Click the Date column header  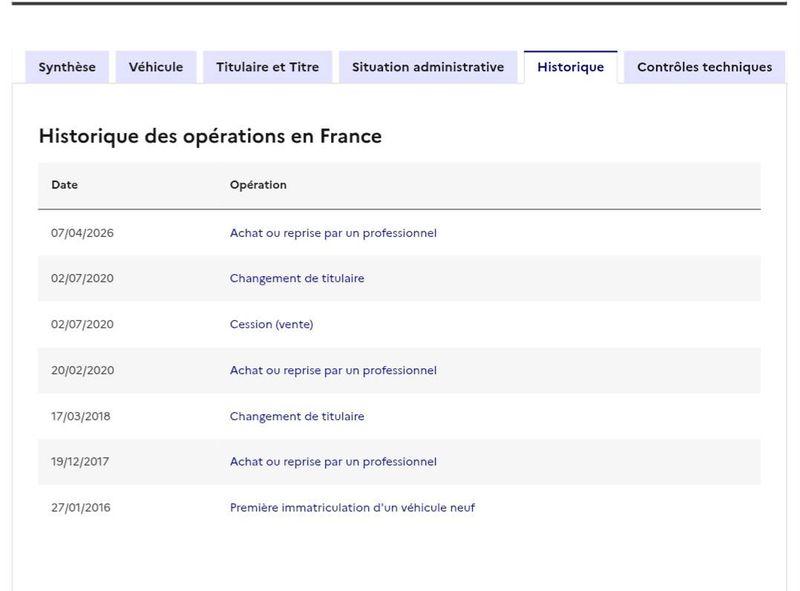point(64,185)
